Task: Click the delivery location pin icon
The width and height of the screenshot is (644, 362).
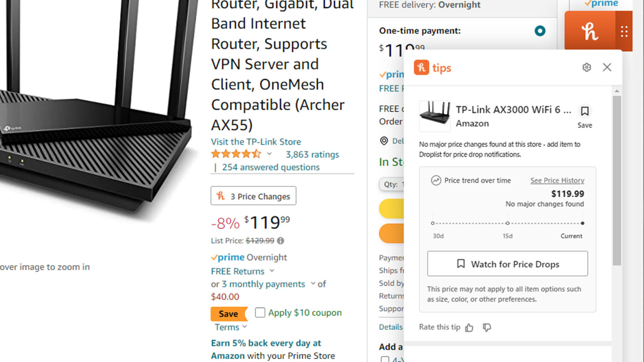Action: click(384, 141)
